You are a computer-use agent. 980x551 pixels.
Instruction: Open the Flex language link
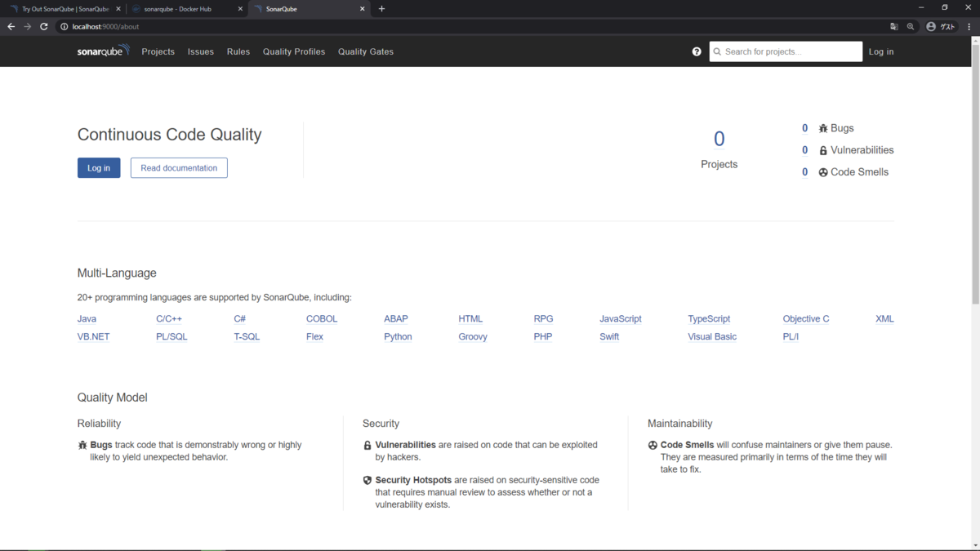[314, 336]
